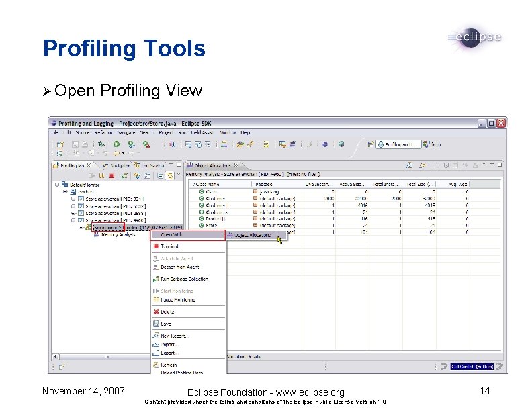Open the dropdown arrow next to Debug button
532x411 pixels.
pyautogui.click(x=108, y=144)
